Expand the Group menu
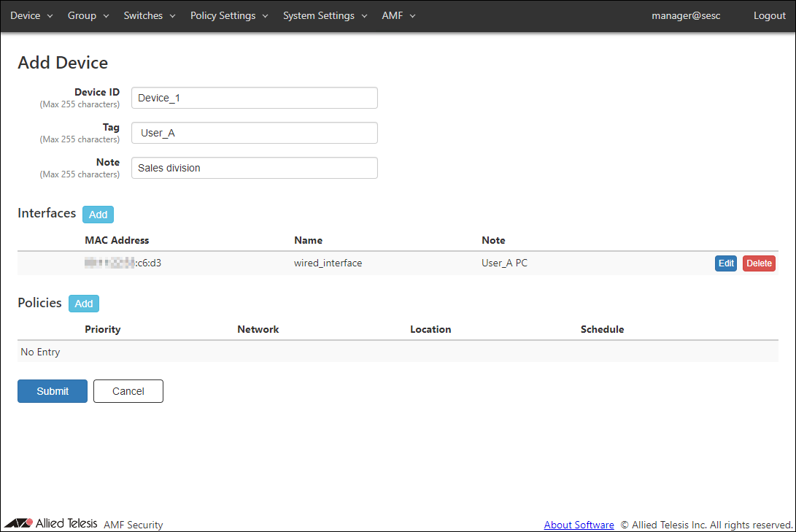 pos(88,15)
